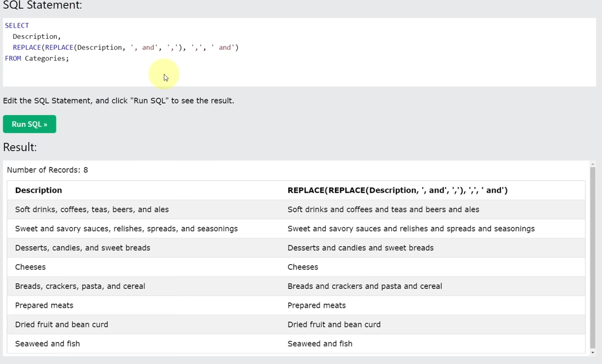602x364 pixels.
Task: Click the Description column header
Action: point(38,190)
